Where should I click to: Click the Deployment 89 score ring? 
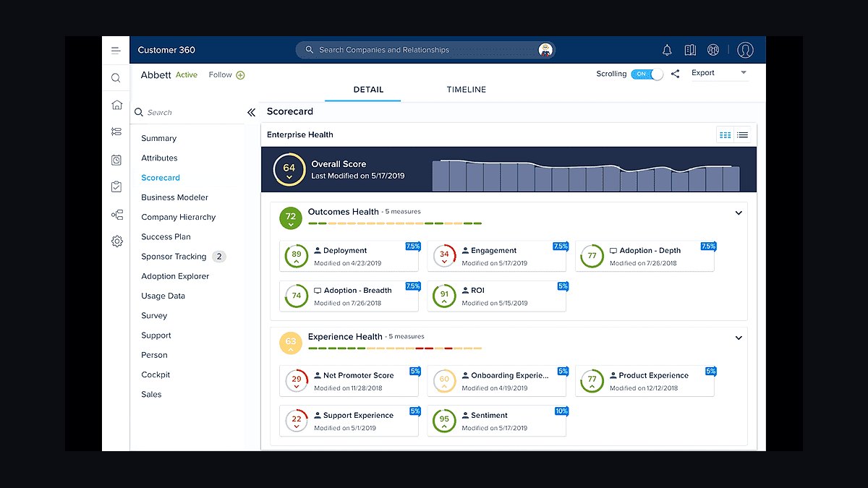point(297,256)
